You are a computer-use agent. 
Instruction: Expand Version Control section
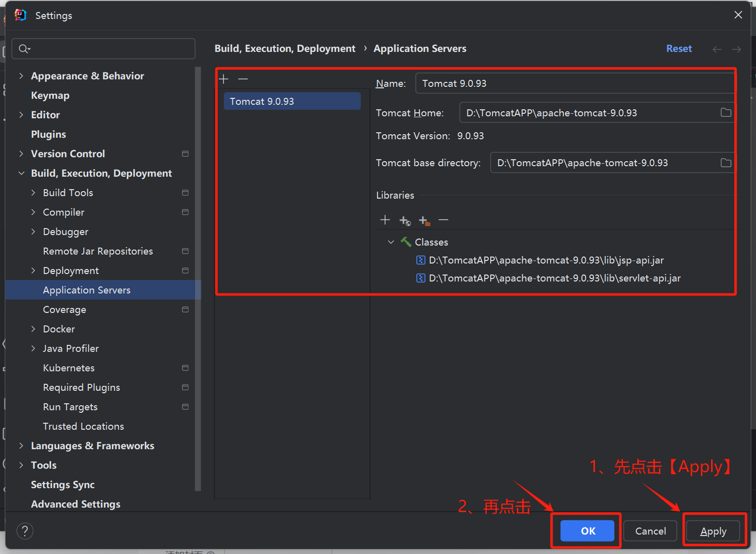coord(21,154)
